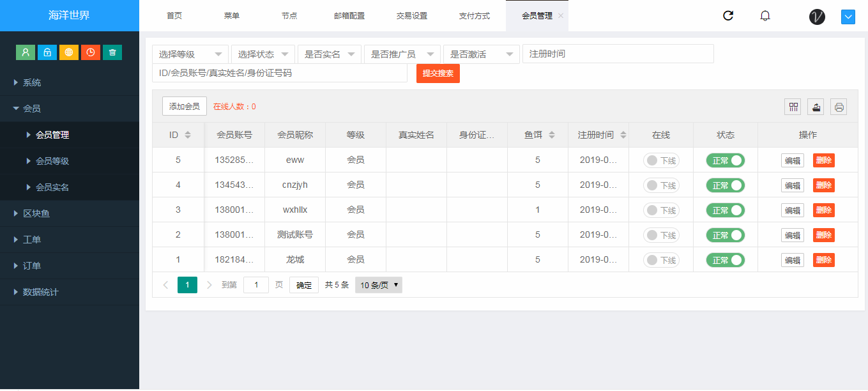The image size is (868, 391).
Task: Open the 是否激活 dropdown
Action: (482, 54)
